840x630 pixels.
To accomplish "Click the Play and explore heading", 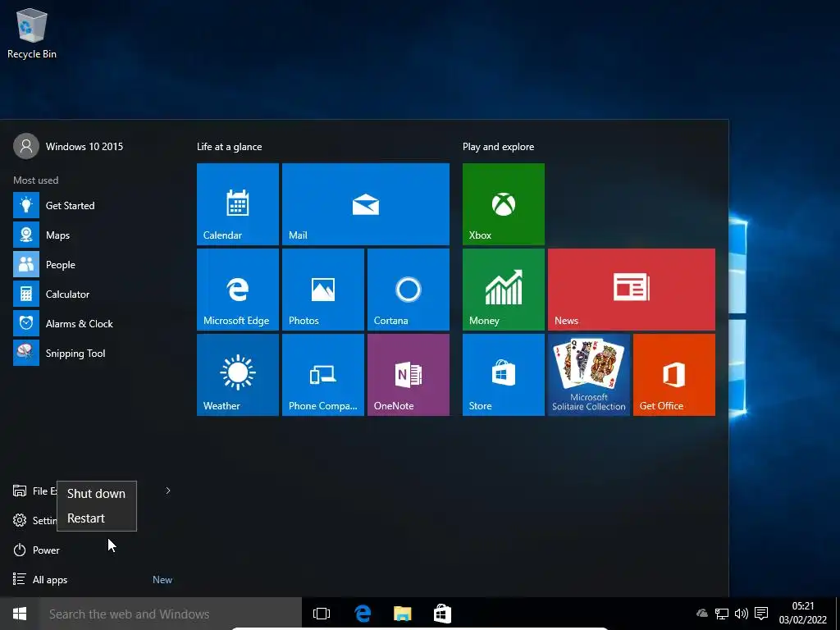I will click(498, 147).
